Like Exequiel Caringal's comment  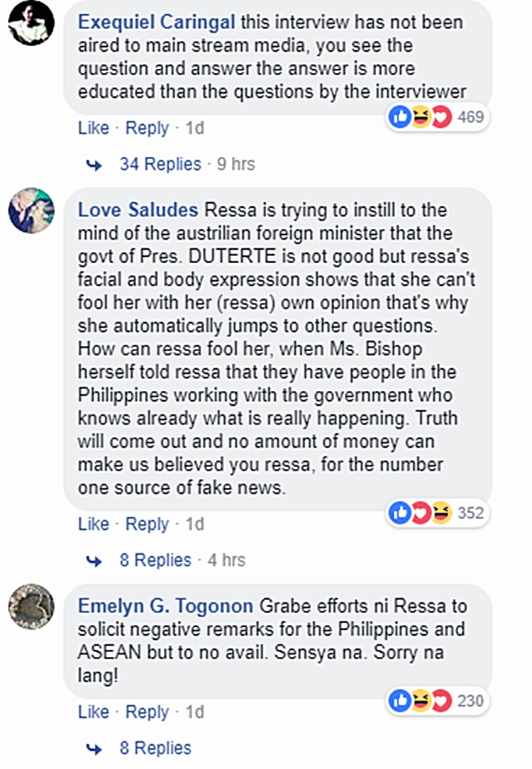[94, 128]
